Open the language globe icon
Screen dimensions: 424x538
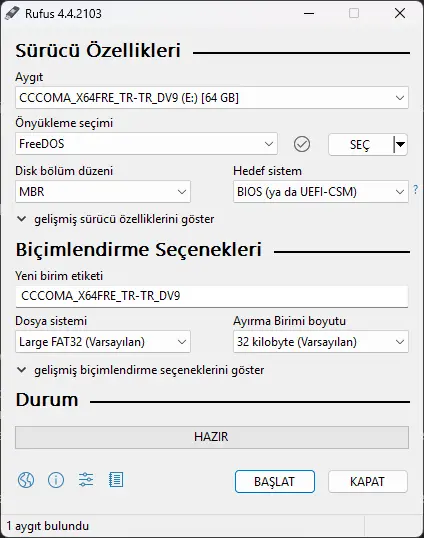click(26, 480)
